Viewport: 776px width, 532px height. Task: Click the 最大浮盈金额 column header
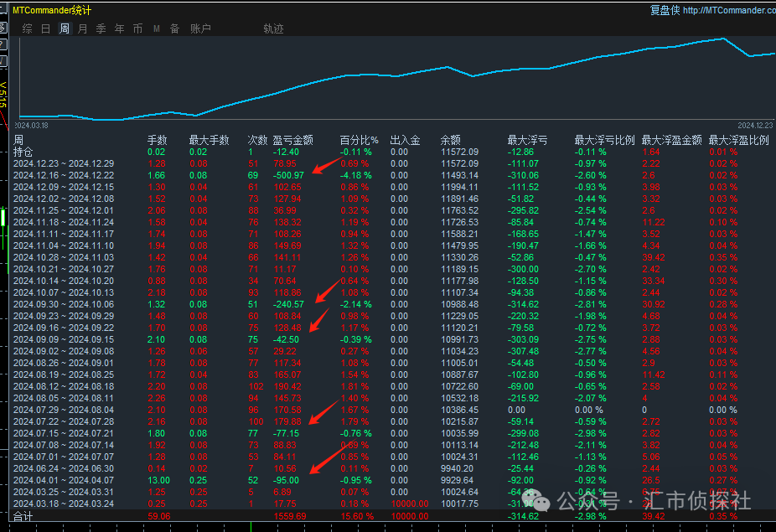click(672, 140)
